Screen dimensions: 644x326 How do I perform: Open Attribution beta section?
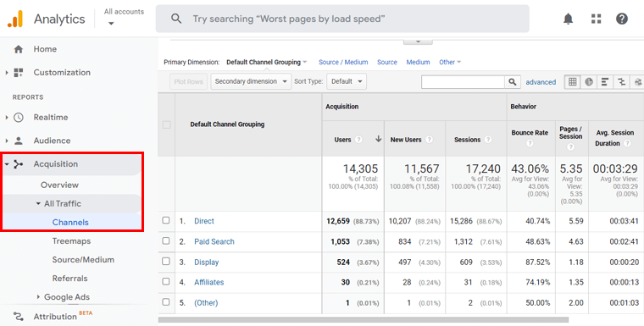pyautogui.click(x=55, y=317)
